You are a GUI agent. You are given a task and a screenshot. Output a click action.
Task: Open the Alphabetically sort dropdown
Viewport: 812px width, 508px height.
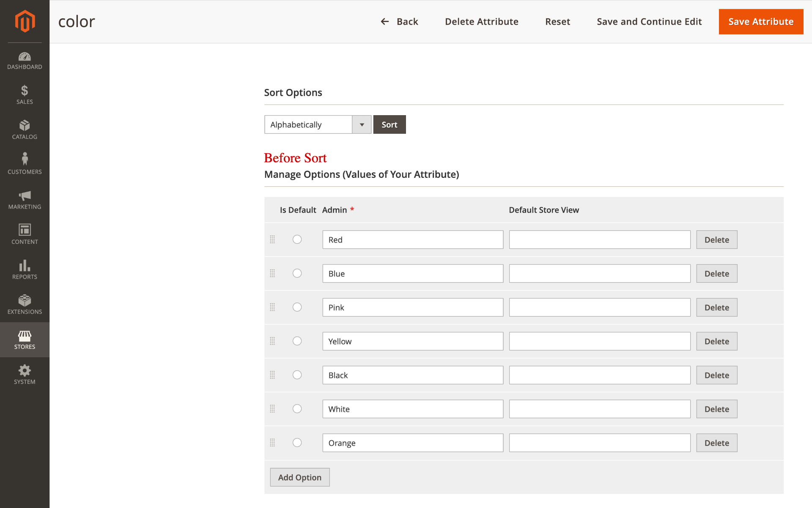(318, 124)
